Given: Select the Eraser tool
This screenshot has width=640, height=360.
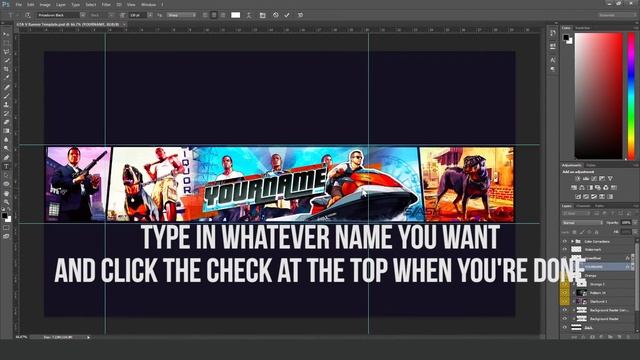Looking at the screenshot, I should (x=6, y=122).
